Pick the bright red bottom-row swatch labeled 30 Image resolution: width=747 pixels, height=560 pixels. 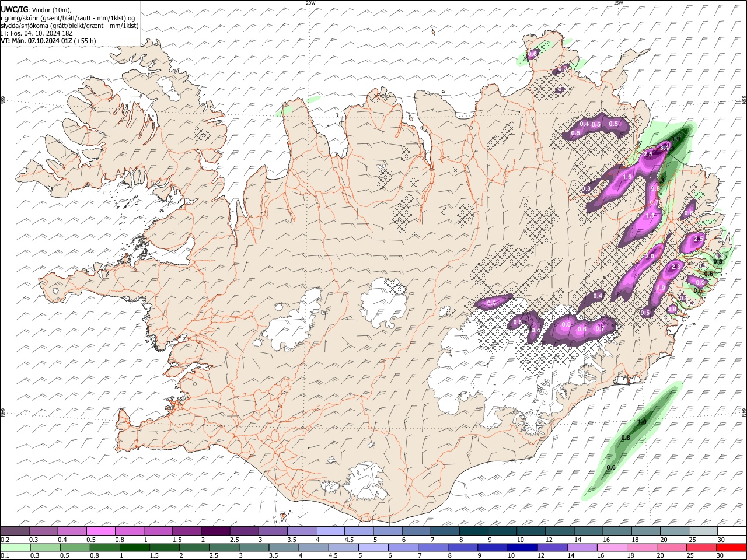click(x=732, y=548)
